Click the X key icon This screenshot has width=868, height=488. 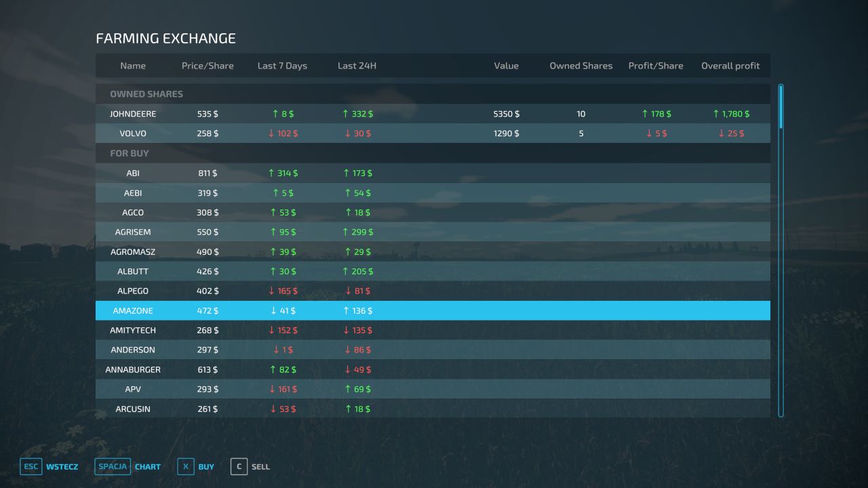186,466
